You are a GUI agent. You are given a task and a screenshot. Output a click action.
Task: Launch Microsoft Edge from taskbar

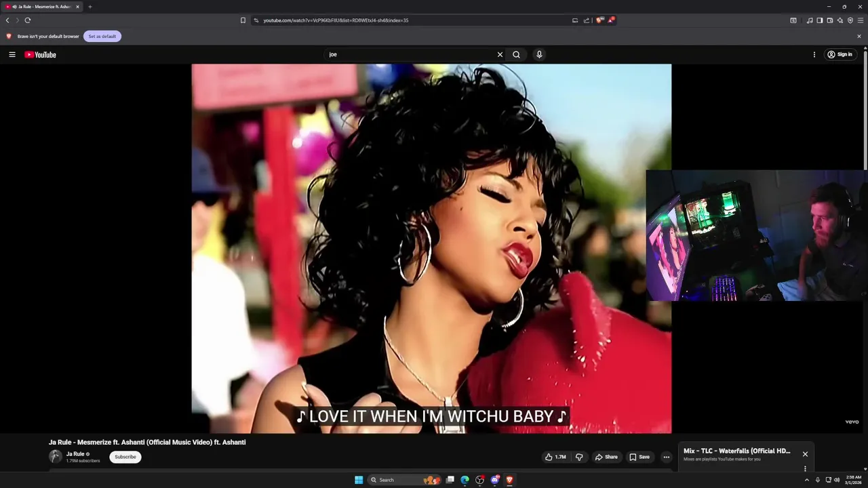[x=465, y=480]
